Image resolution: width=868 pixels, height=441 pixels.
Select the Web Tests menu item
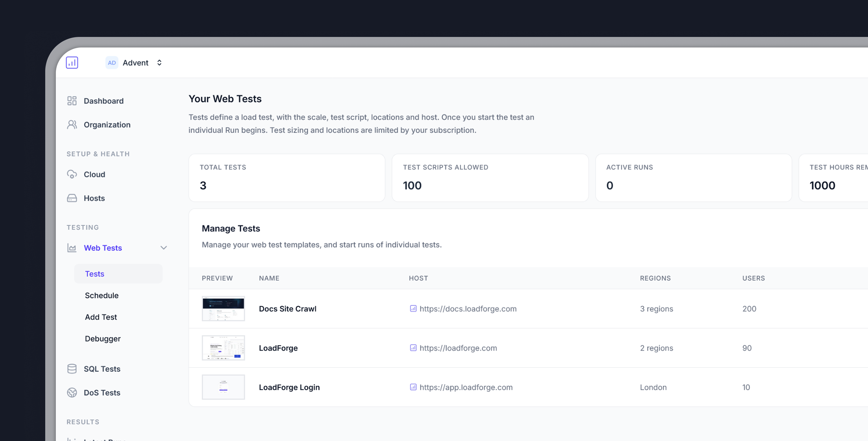[103, 248]
